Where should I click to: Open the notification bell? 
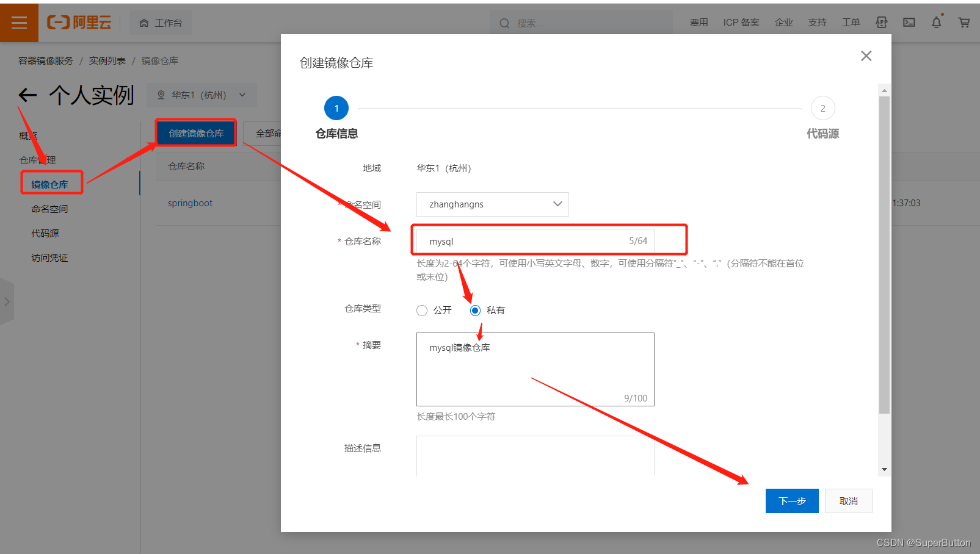[x=937, y=23]
